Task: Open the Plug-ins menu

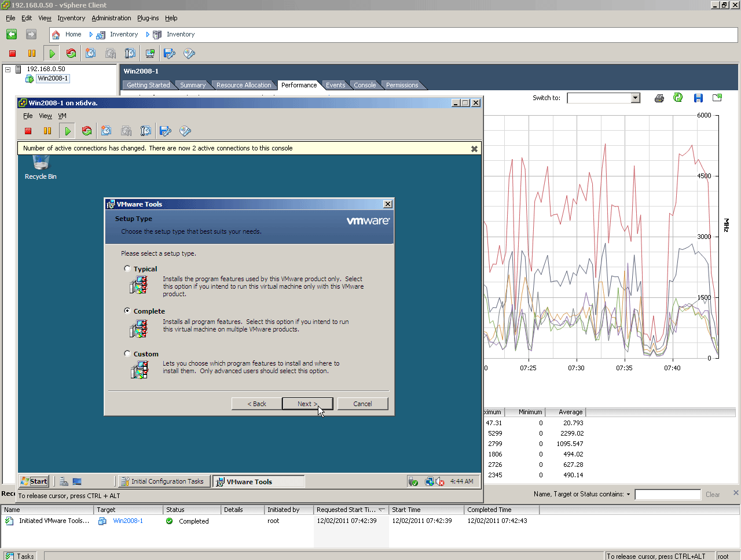Action: pyautogui.click(x=148, y=18)
